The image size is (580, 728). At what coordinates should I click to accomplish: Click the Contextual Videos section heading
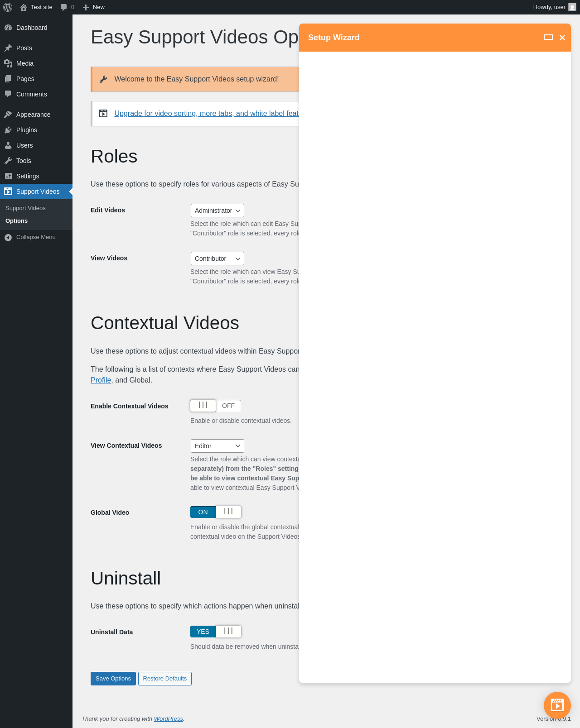[x=165, y=323]
